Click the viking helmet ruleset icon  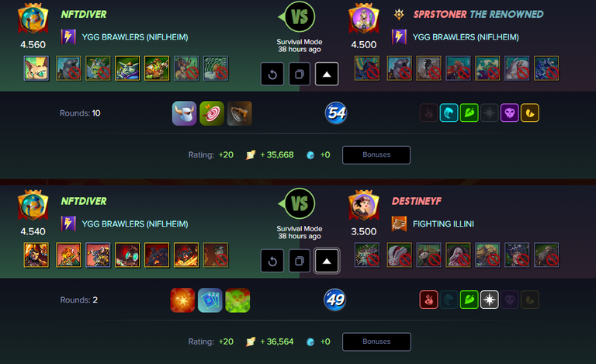tap(185, 113)
